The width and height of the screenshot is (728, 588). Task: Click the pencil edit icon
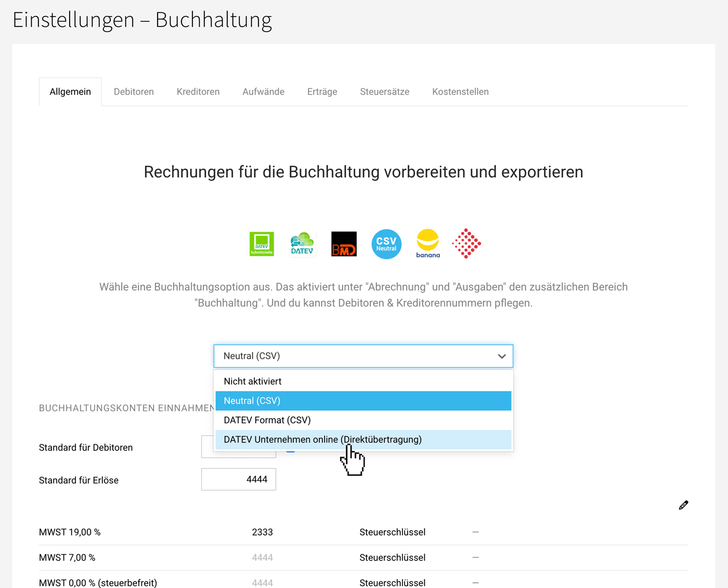tap(683, 505)
